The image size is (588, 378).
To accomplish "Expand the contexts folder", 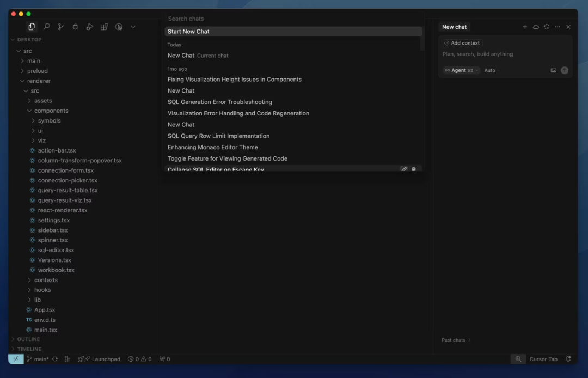I will pyautogui.click(x=46, y=280).
